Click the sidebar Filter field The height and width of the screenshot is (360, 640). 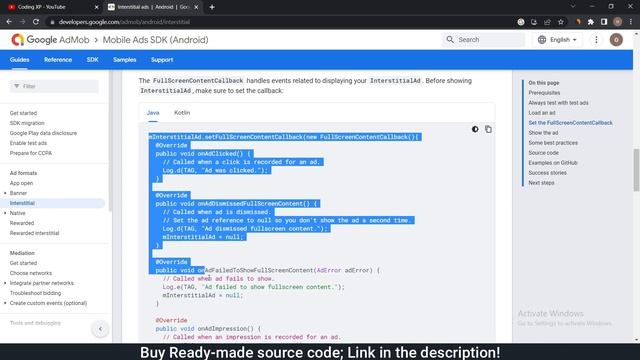point(54,86)
